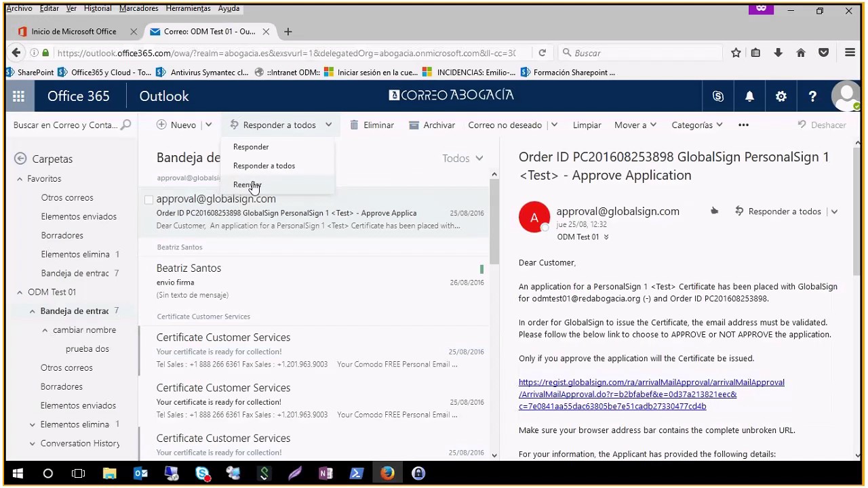The height and width of the screenshot is (488, 868).
Task: Collapse the Carpetas pane with back arrow
Action: click(20, 159)
